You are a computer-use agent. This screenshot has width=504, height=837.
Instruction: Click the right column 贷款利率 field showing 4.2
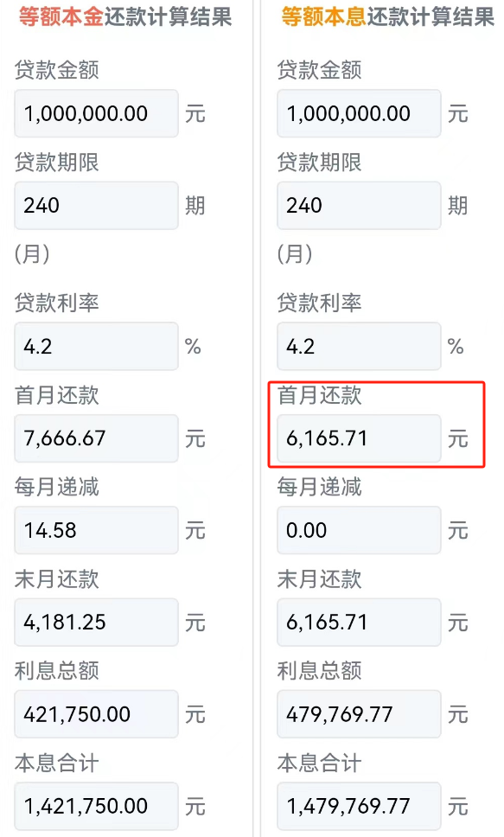pyautogui.click(x=358, y=346)
